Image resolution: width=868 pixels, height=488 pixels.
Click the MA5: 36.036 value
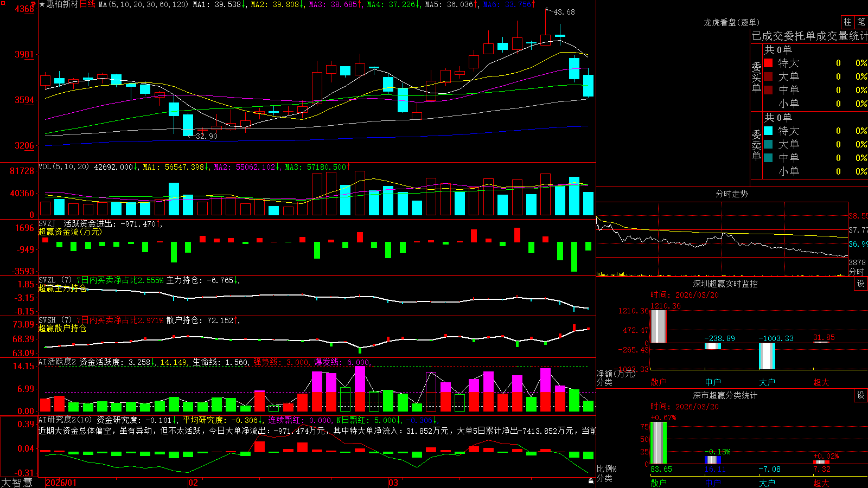451,4
